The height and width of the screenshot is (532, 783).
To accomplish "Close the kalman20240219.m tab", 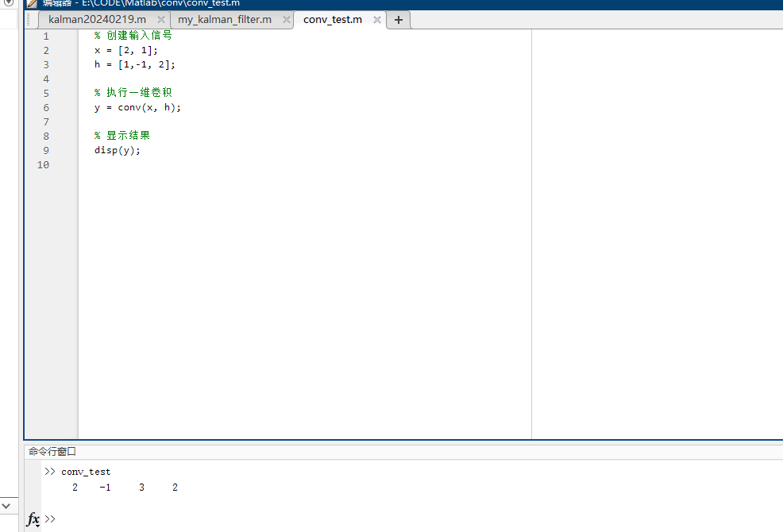I will point(160,20).
